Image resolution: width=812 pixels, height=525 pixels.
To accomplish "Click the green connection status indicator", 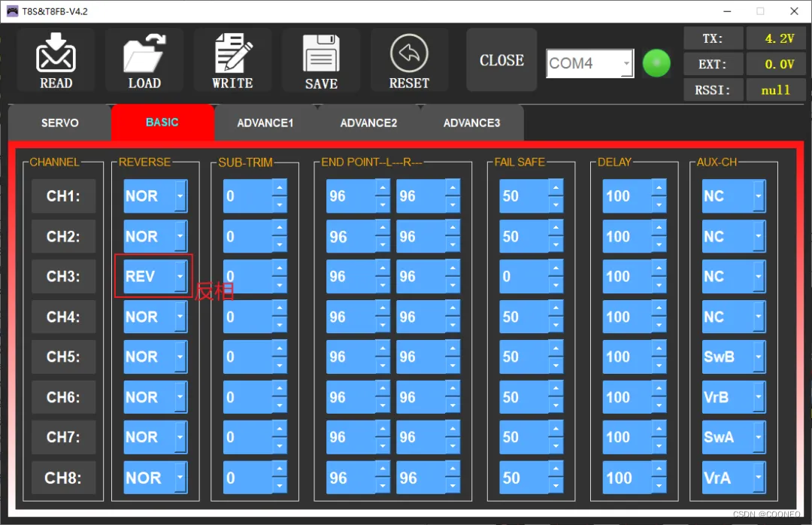I will pos(656,63).
